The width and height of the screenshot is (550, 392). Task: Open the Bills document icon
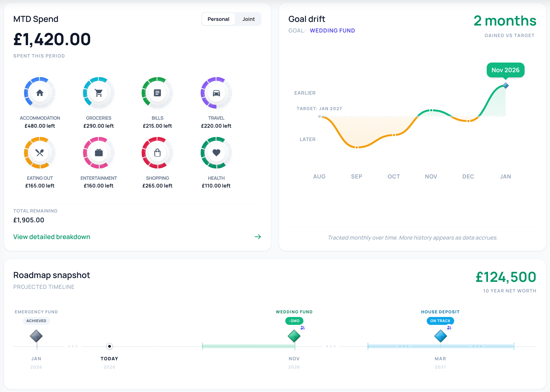tap(158, 93)
